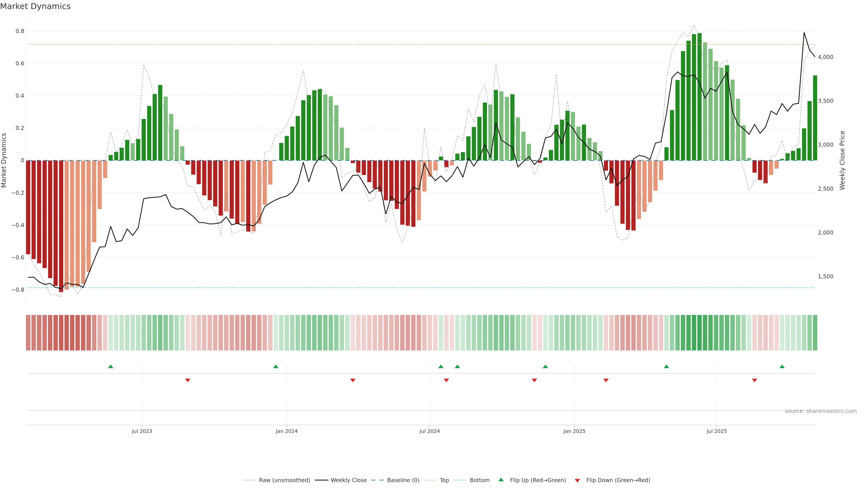Click the first green Flip Up triangle marker
Viewport: 868px width, 488px height.
coord(111,366)
